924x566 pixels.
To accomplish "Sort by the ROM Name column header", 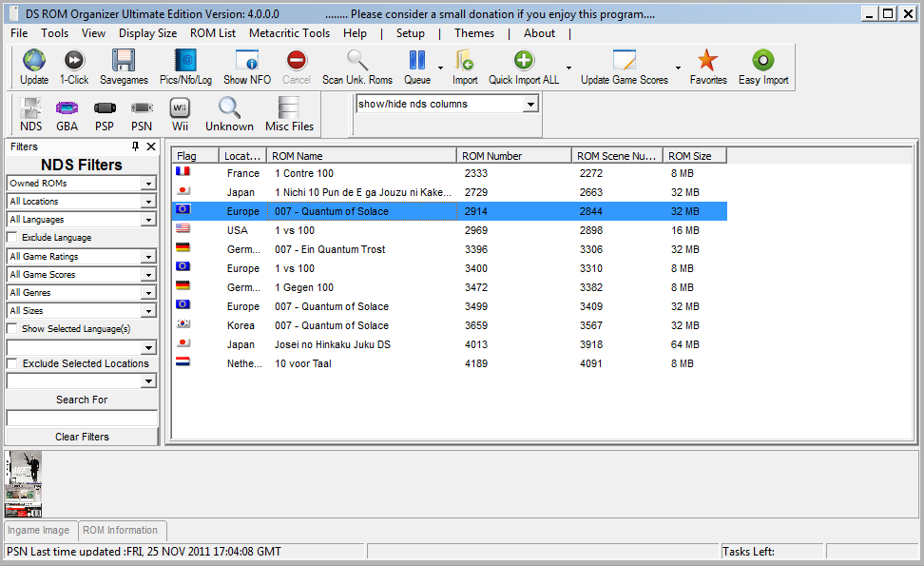I will tap(361, 156).
